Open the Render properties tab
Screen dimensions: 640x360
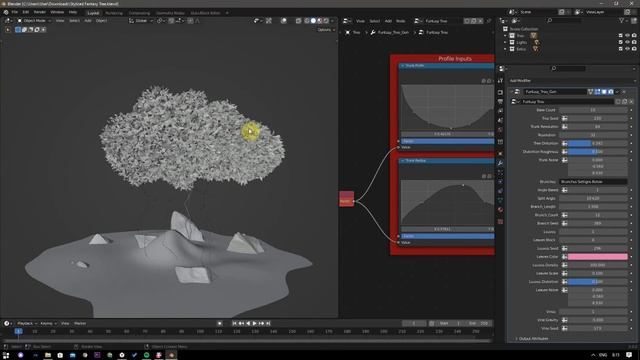tap(500, 92)
